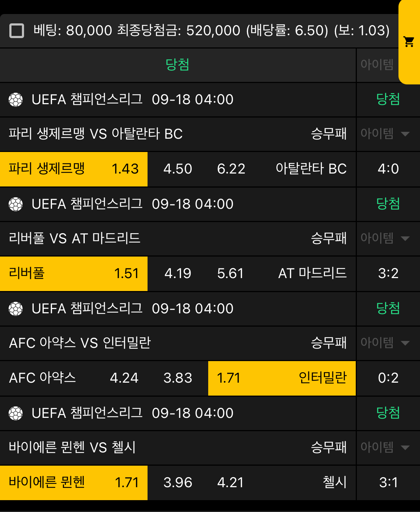
Task: Click highlighted 인터밀란 1.71 odds
Action: (282, 378)
